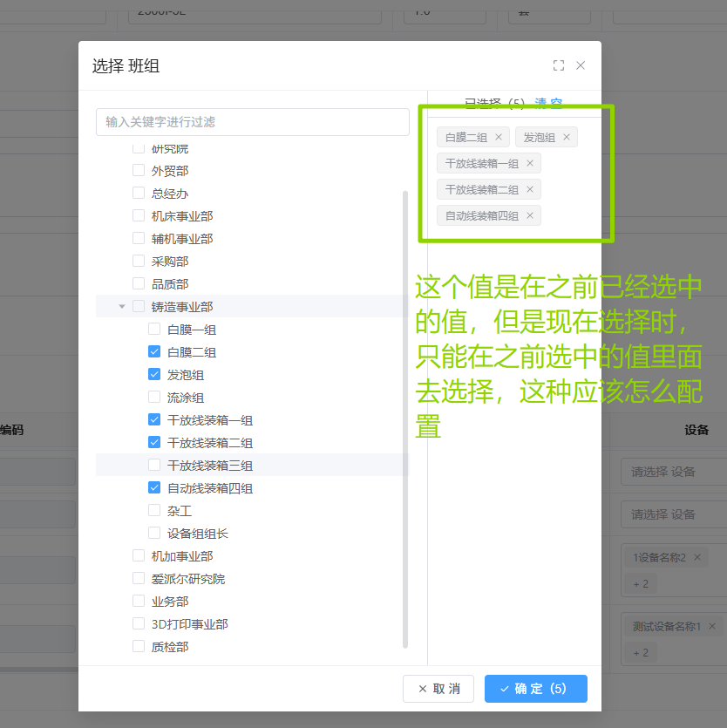Click the tree list vertical scrollbar
727x728 pixels.
[404, 418]
